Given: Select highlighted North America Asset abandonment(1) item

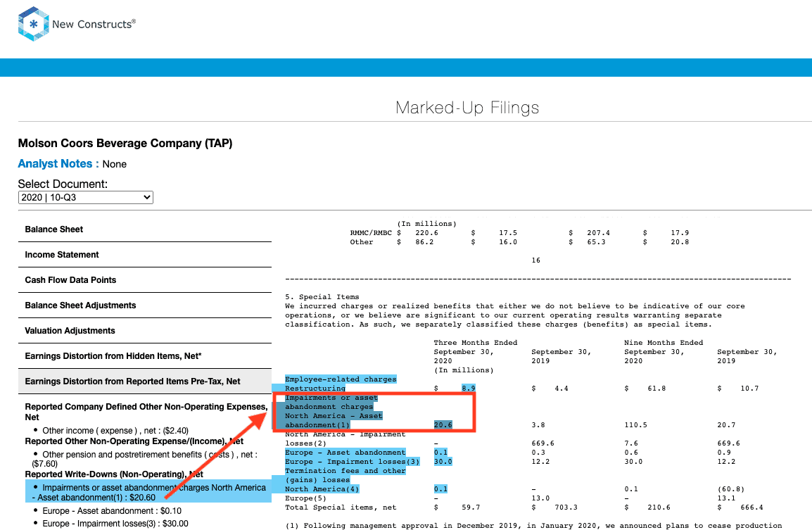Looking at the screenshot, I should point(148,493).
